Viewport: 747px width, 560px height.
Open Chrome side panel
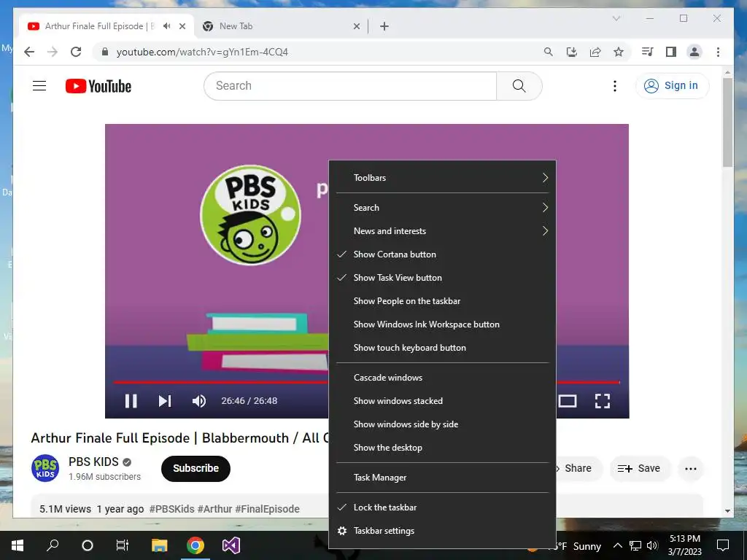pos(671,52)
